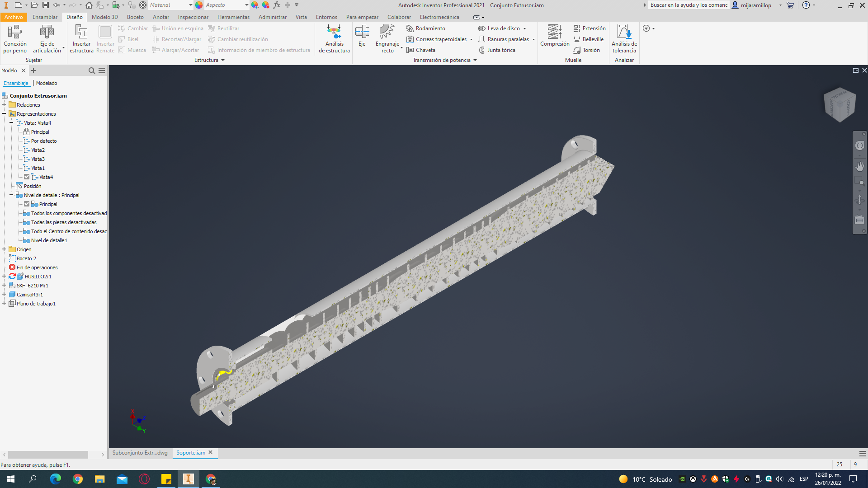Viewport: 868px width, 488px height.
Task: Click the Modelado link in browser
Action: coord(47,83)
